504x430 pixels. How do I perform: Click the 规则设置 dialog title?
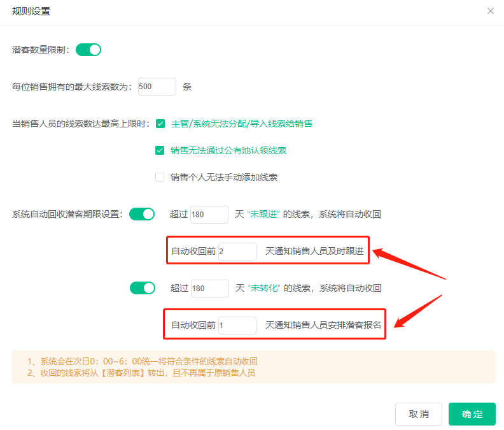(x=31, y=11)
